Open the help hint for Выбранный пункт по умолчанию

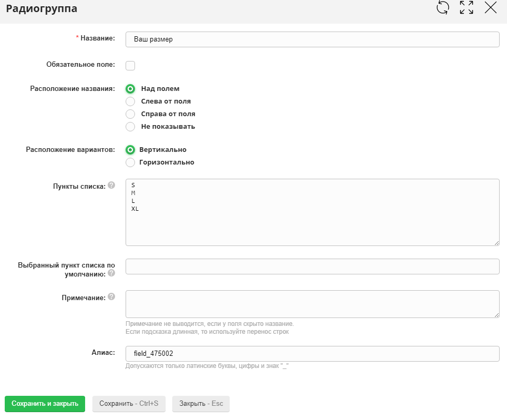point(111,273)
